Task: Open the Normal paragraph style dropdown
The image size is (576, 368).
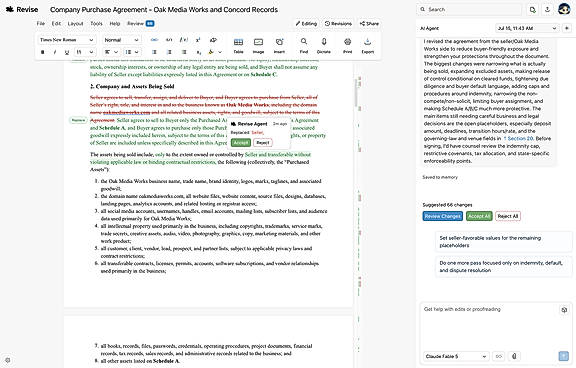Action: click(121, 40)
